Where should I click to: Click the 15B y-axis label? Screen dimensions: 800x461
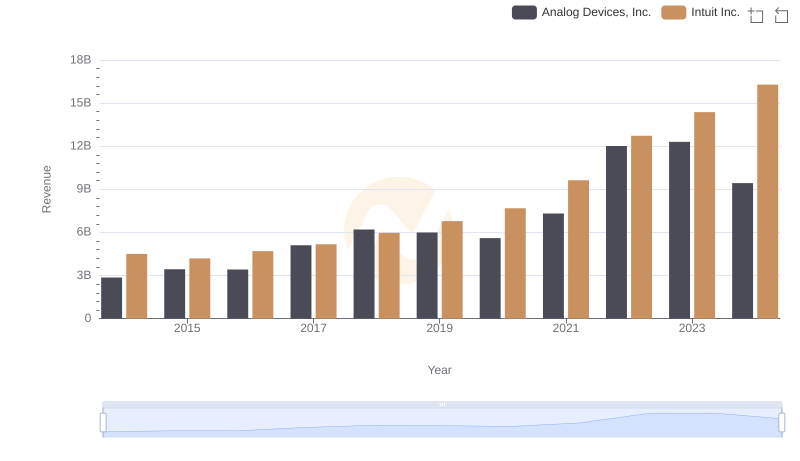(81, 103)
